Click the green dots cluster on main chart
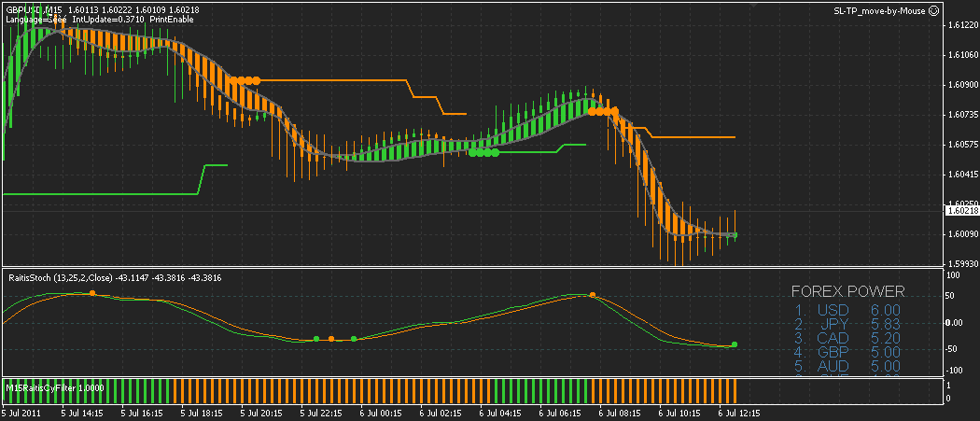 484,151
